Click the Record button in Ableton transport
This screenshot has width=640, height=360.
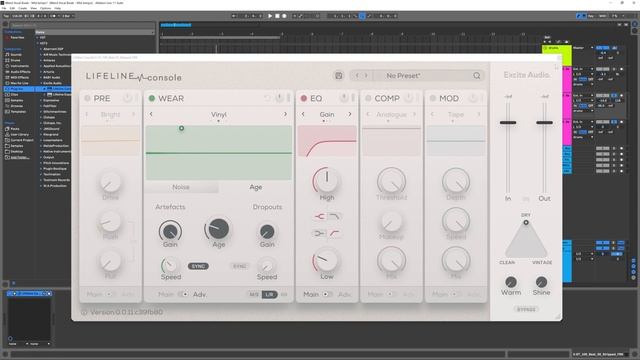[x=284, y=16]
